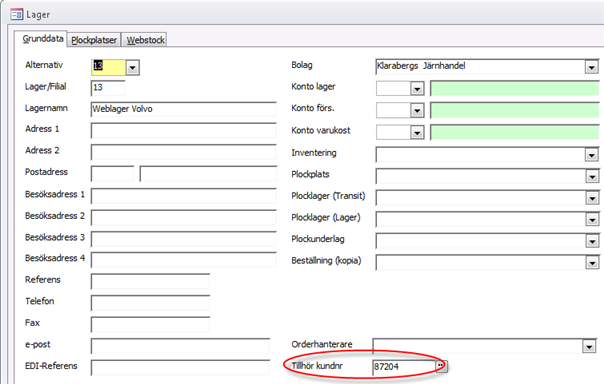
Task: Select the Grunddata tab
Action: tap(42, 39)
